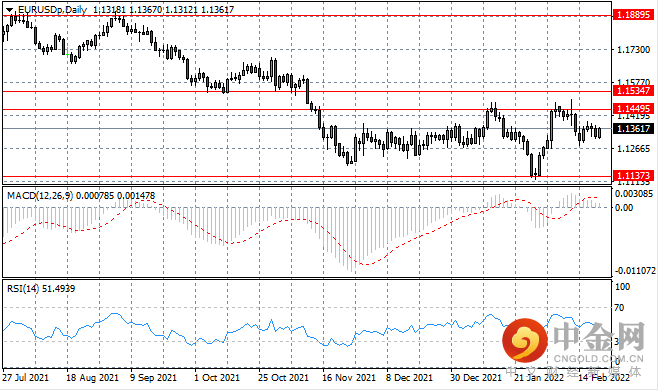
Task: Click the 18 Aug 2021 date marker
Action: tap(92, 377)
